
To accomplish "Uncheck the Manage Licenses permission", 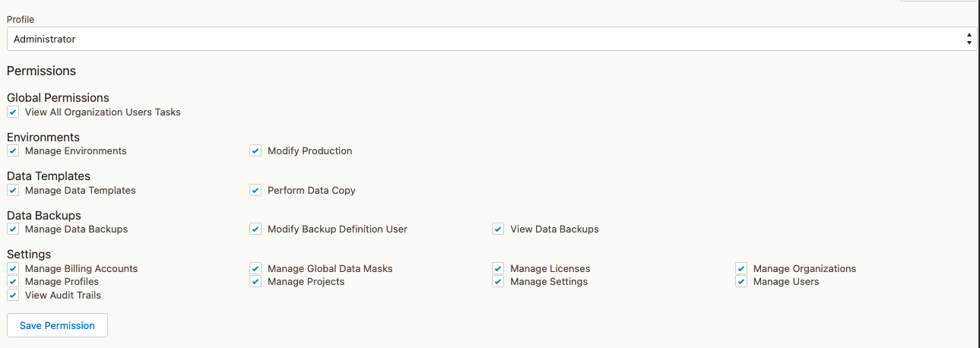I will point(498,269).
